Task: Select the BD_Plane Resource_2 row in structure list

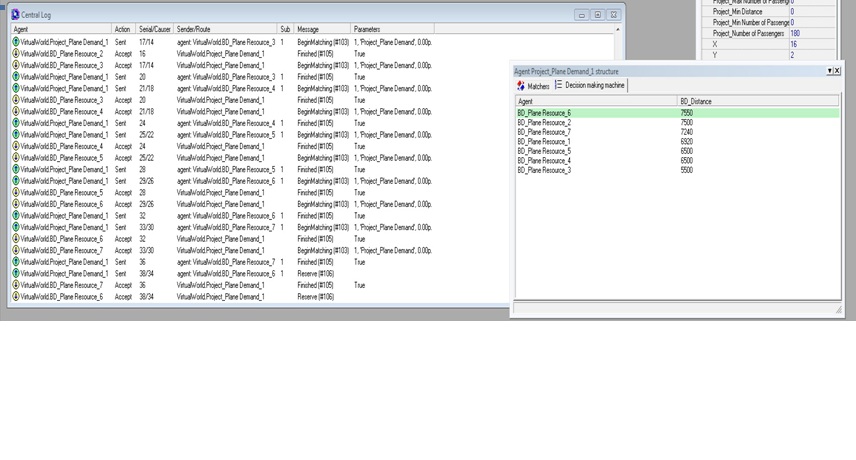Action: 677,122
